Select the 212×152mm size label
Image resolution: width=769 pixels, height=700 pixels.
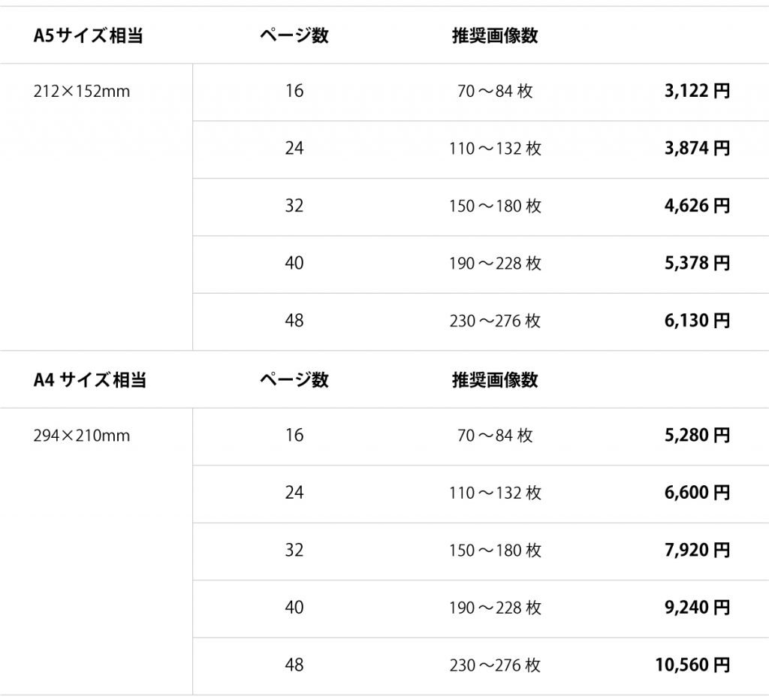81,91
